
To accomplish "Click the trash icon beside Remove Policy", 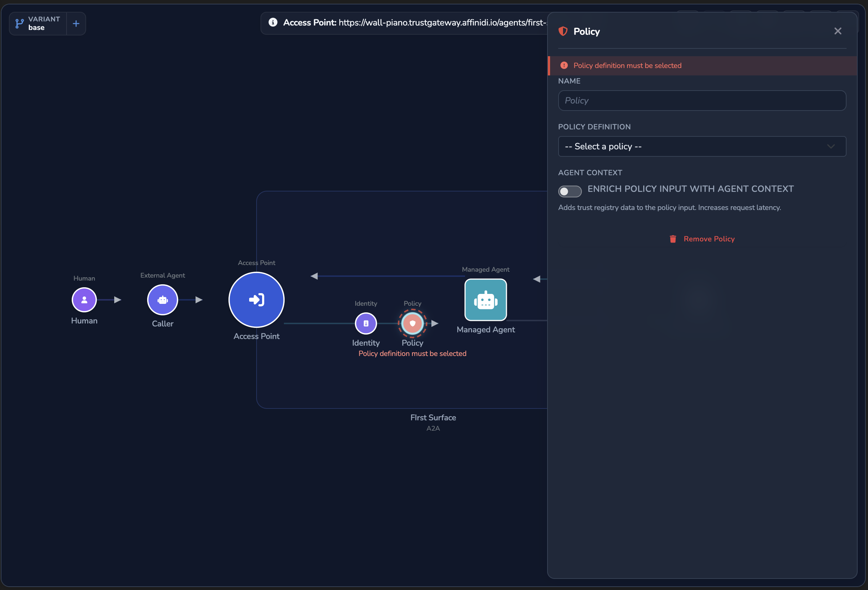I will pos(673,239).
